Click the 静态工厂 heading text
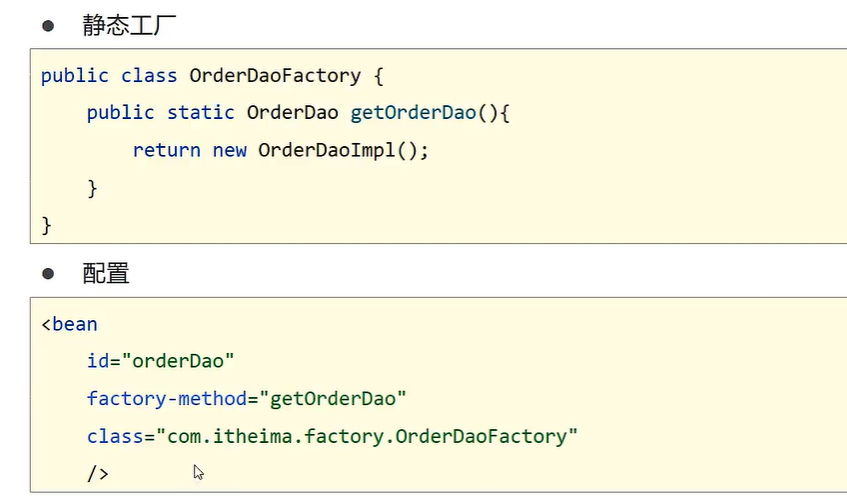The width and height of the screenshot is (847, 496). click(x=128, y=26)
